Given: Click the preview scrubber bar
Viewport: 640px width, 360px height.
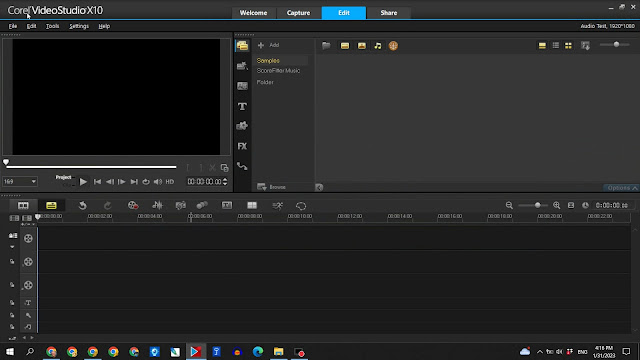Looking at the screenshot, I should [91, 167].
